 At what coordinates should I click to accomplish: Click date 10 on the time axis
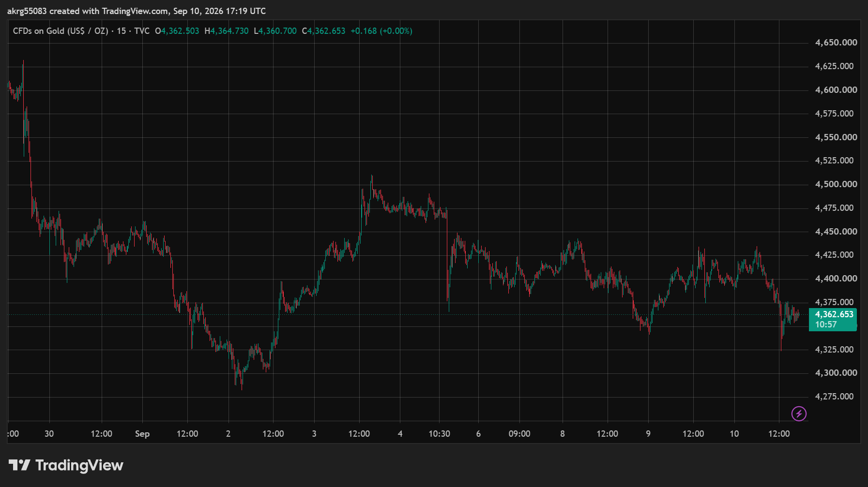point(734,434)
